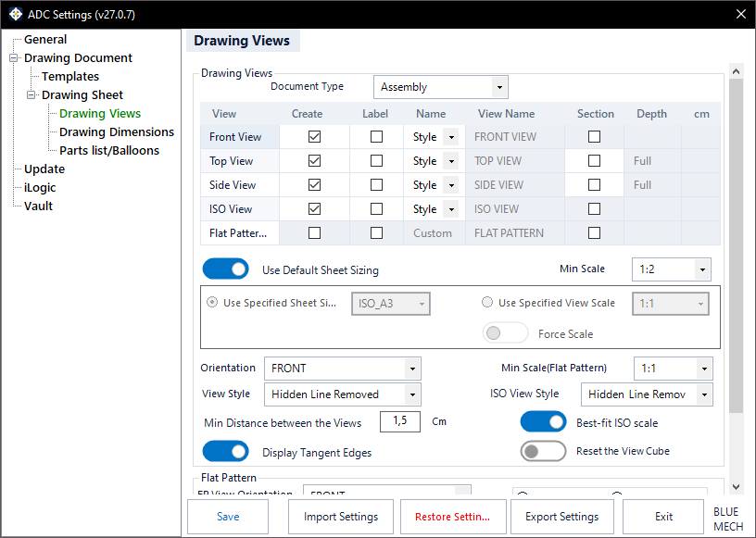The image size is (756, 538).
Task: Select iLogic in settings tree
Action: coord(40,188)
